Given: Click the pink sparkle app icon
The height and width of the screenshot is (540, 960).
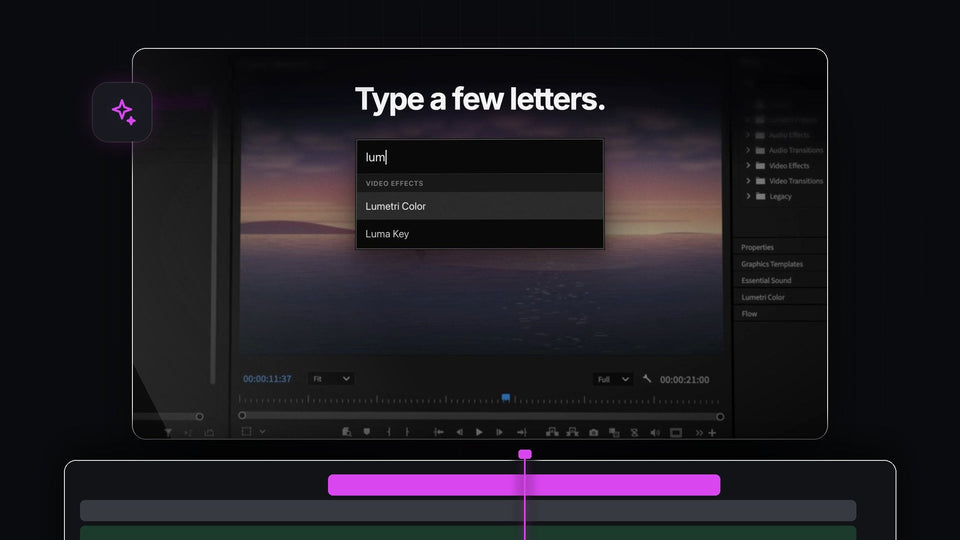Looking at the screenshot, I should tap(122, 112).
